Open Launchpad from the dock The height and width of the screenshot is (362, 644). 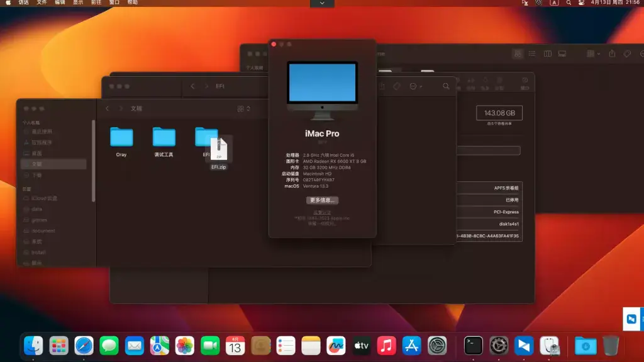click(58, 346)
